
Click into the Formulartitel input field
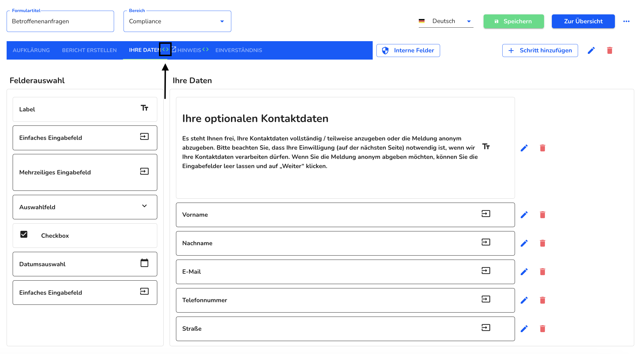click(60, 21)
